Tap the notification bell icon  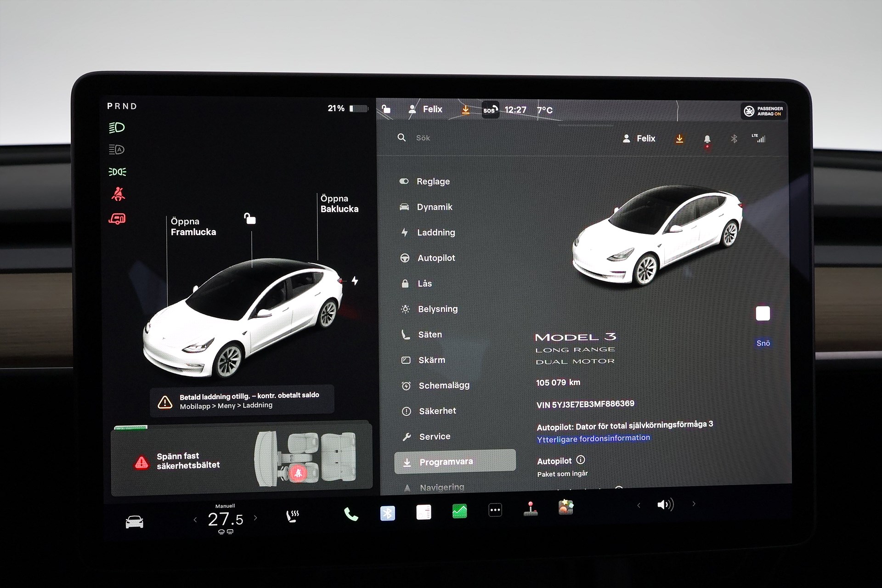coord(707,139)
